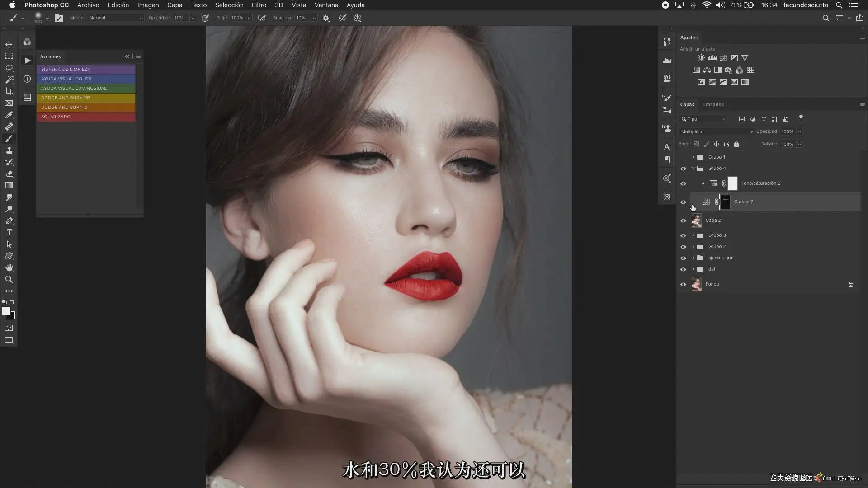Image resolution: width=868 pixels, height=488 pixels.
Task: Select the Lasso tool
Action: [x=9, y=68]
